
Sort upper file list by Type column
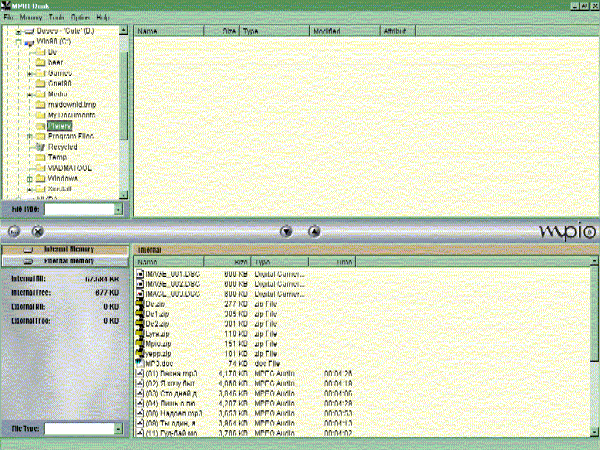pos(274,31)
